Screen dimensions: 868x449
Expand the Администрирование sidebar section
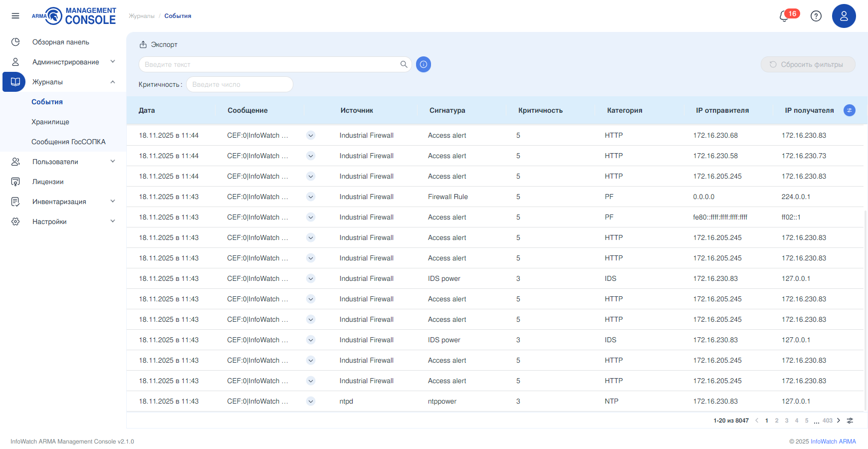(113, 62)
